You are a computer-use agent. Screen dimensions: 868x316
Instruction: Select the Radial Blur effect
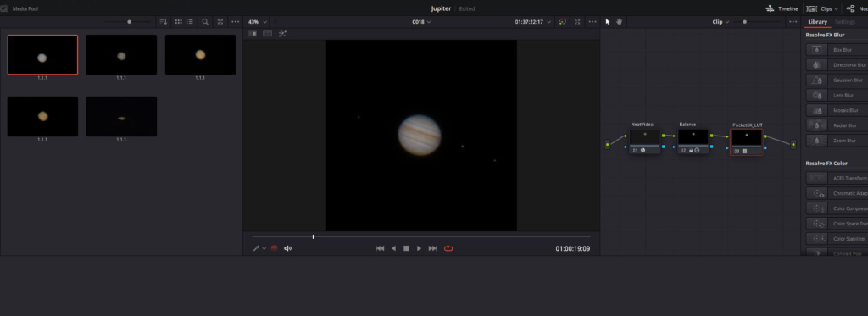click(x=837, y=125)
